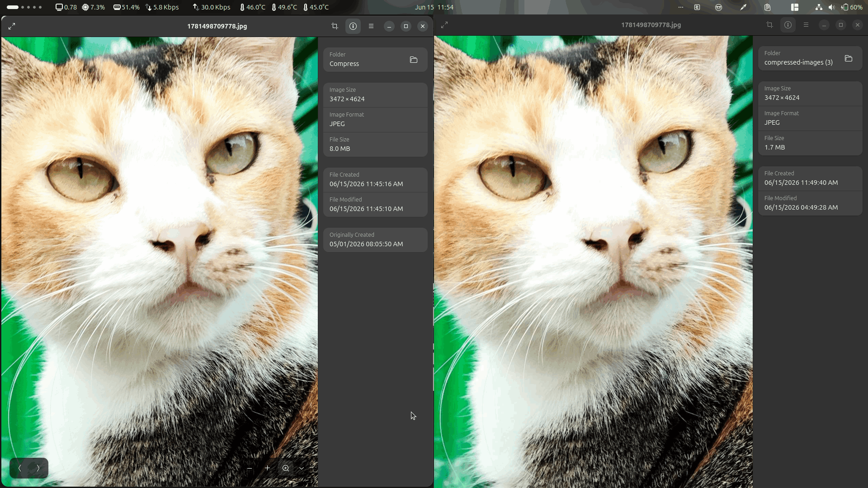Click File Created 11:49:40 AM in right panel
Image resolution: width=868 pixels, height=488 pixels.
point(810,178)
